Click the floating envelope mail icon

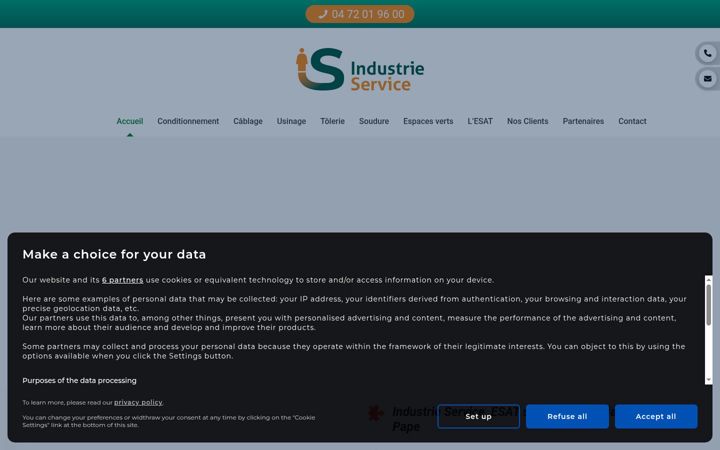(x=708, y=79)
